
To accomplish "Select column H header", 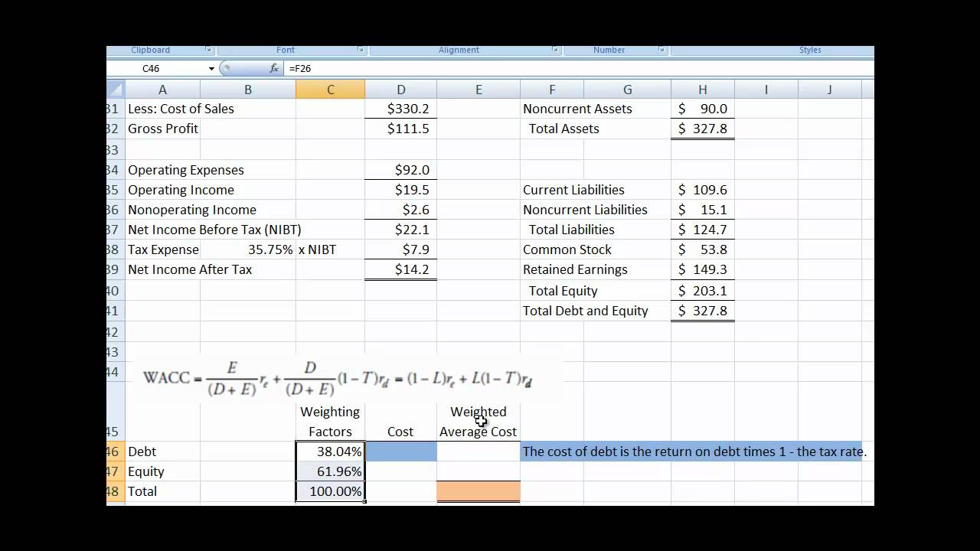I will (702, 90).
